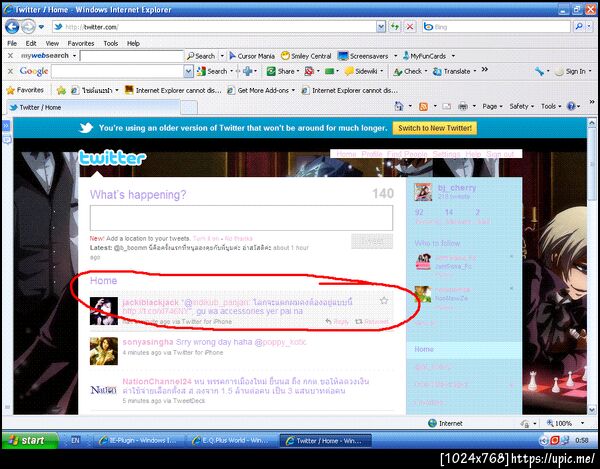Open the zoom level 100% dropdown
The image size is (600, 469).
[583, 423]
